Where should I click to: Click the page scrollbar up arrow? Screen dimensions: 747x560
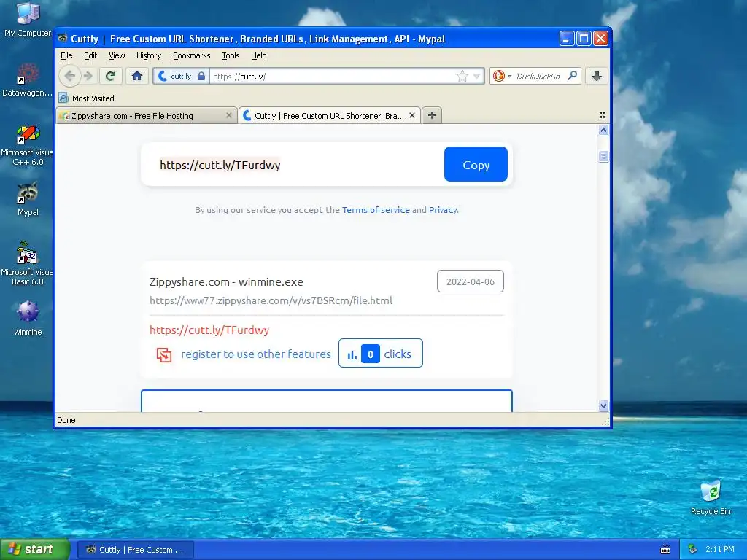point(603,131)
